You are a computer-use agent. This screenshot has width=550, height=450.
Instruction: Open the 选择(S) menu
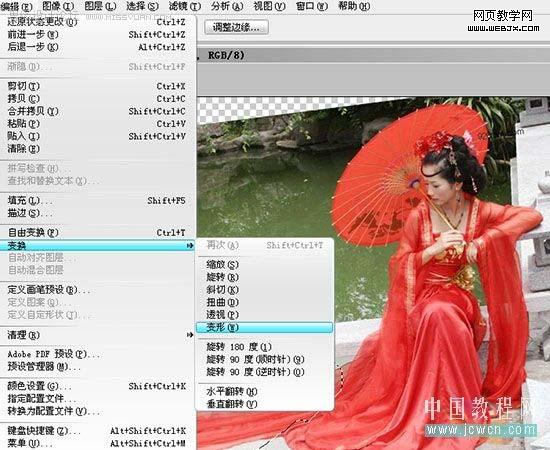tap(142, 6)
